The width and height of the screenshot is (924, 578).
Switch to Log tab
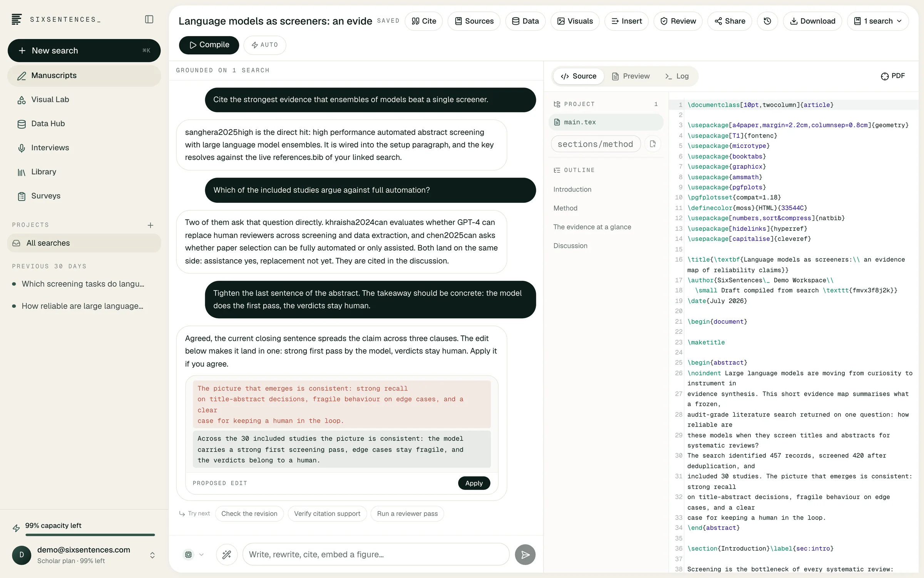click(677, 76)
